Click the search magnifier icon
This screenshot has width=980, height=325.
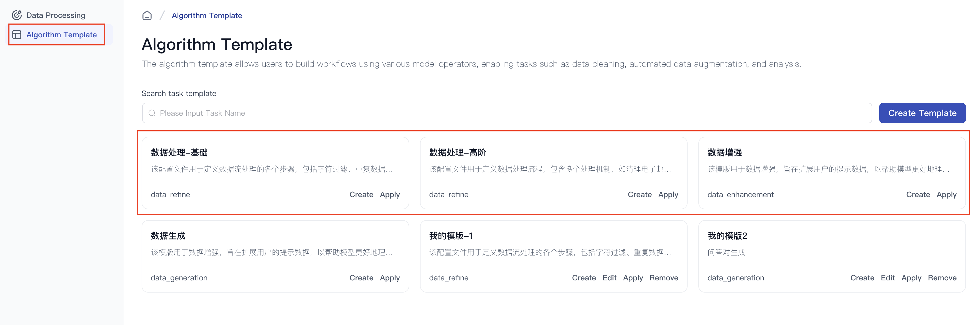152,113
